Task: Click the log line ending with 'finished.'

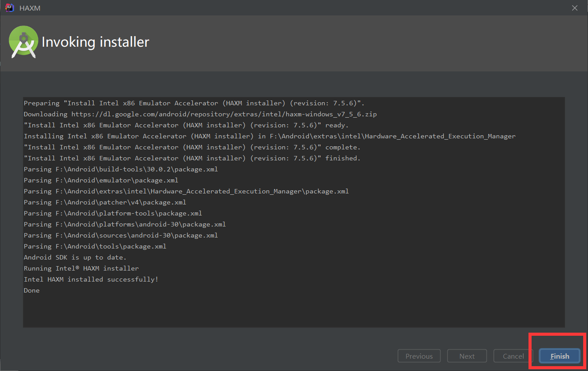Action: click(x=192, y=158)
